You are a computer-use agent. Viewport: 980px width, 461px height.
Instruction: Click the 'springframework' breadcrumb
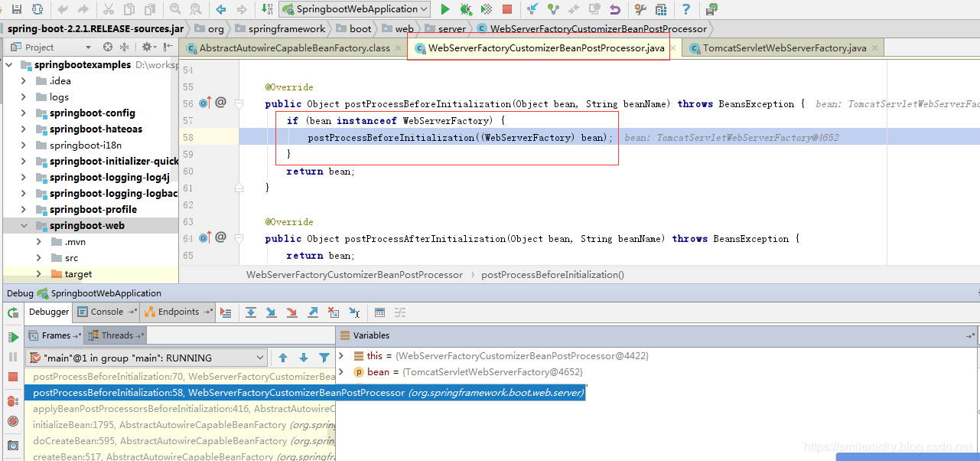pos(280,29)
